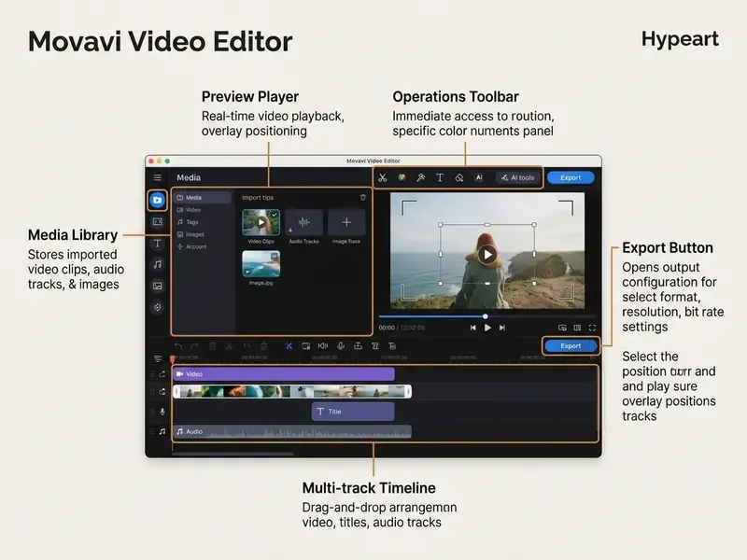
Task: Open the hamburger menu above the sidebar
Action: 157,177
